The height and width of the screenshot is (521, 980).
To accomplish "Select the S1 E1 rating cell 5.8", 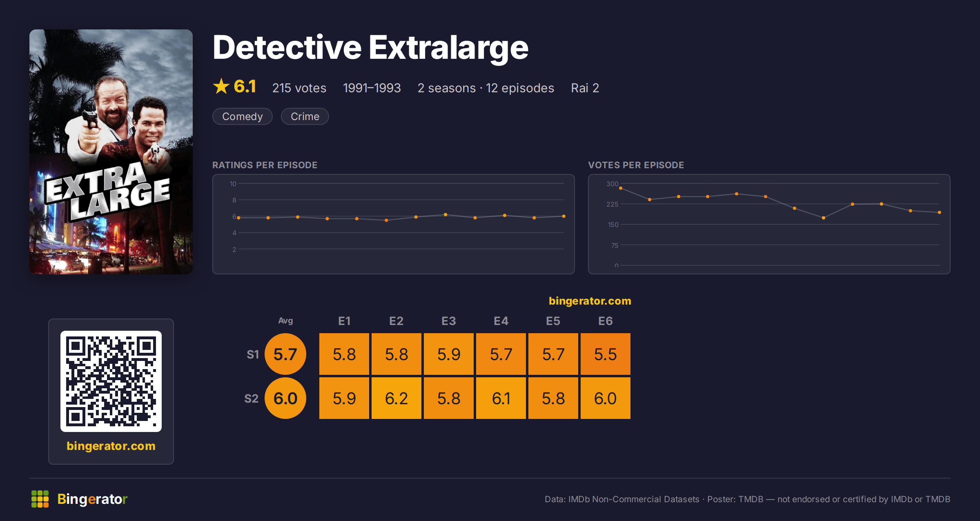I will coord(344,354).
